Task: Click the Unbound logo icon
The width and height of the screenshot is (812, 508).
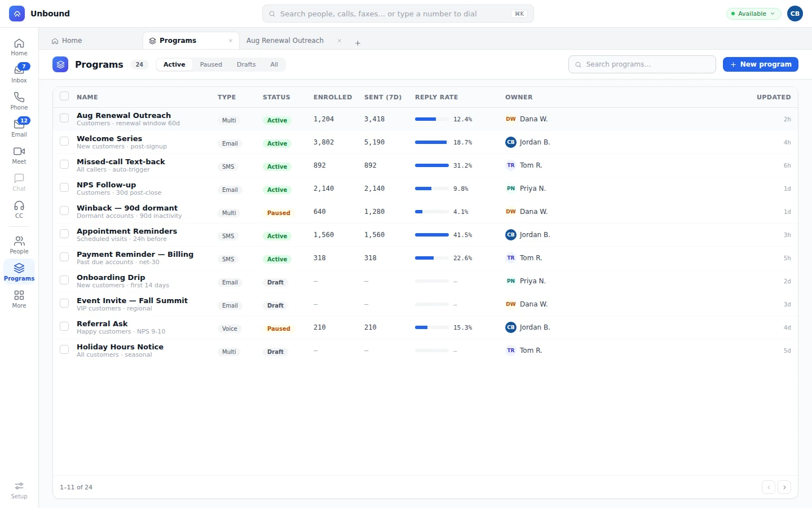Action: click(17, 14)
